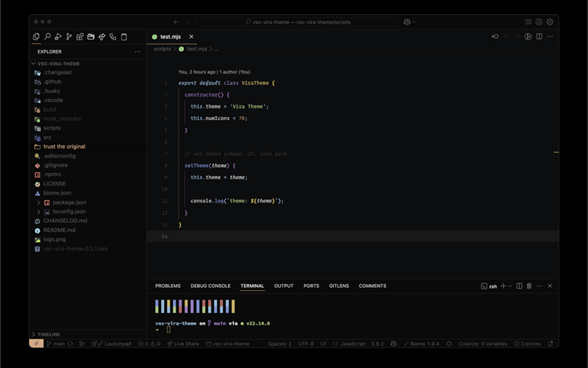Screen dimensions: 588x368
Task: Open the Source Control view
Action: pyautogui.click(x=69, y=37)
